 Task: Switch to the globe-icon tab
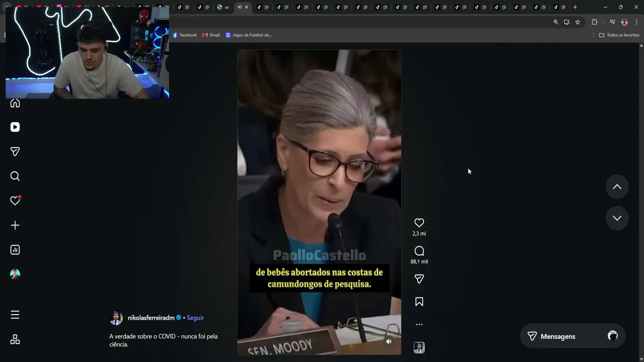pyautogui.click(x=222, y=7)
